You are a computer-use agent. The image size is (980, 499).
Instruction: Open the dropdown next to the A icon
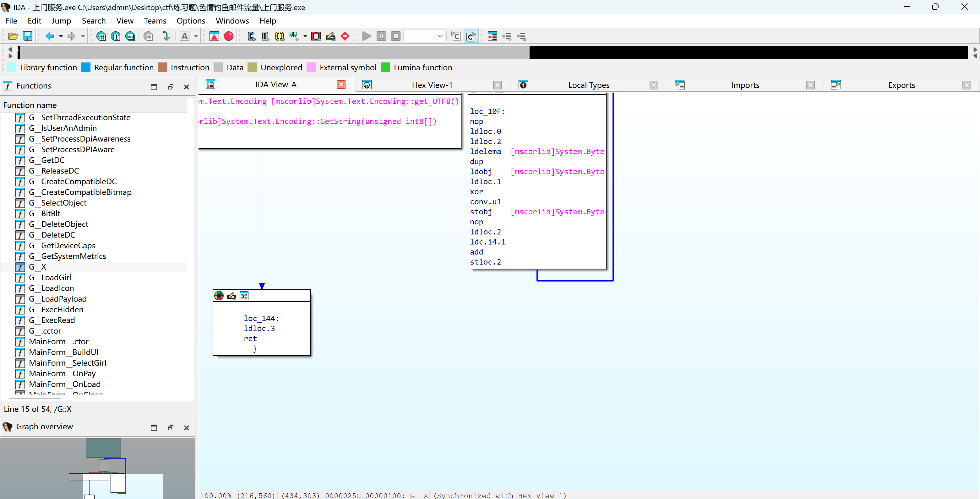pos(196,36)
